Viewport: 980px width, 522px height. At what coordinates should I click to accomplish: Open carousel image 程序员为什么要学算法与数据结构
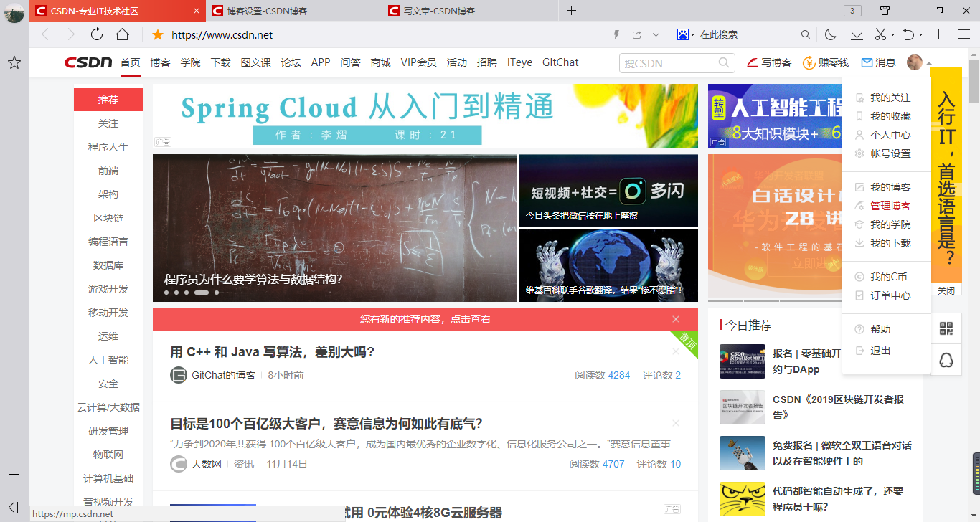click(x=335, y=228)
